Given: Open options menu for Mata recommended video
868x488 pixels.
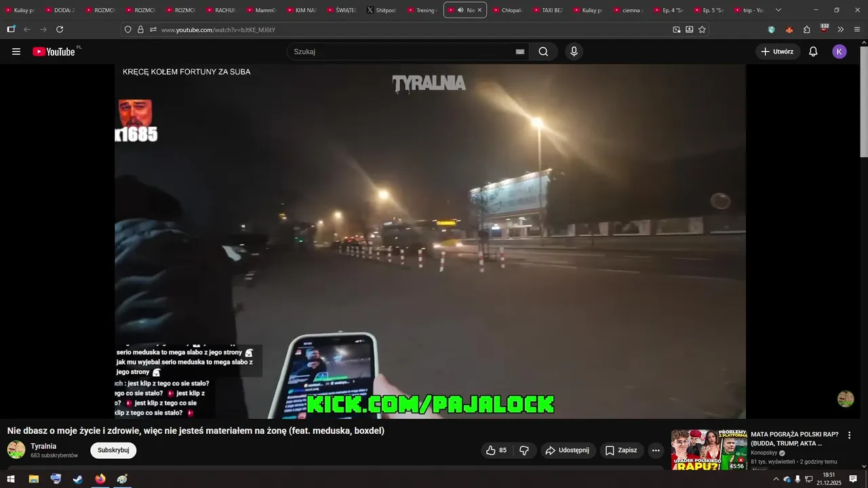Looking at the screenshot, I should point(849,435).
